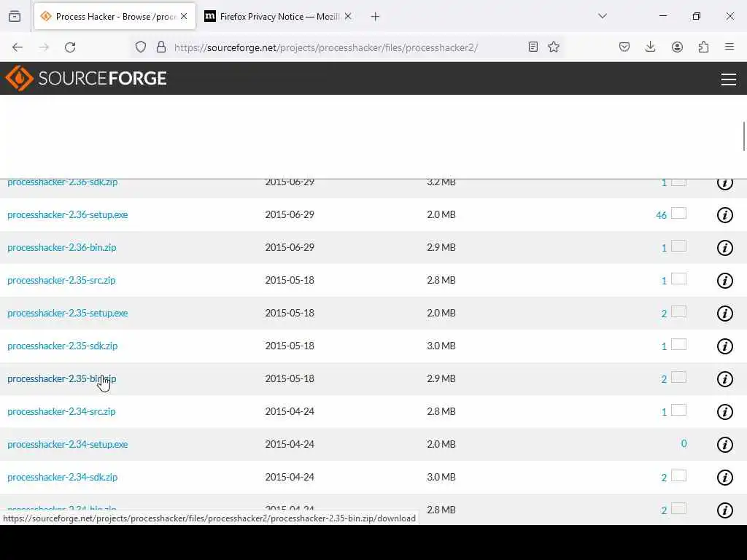This screenshot has width=747, height=560.
Task: View info for processhacker-2.36-setup.exe
Action: point(724,215)
